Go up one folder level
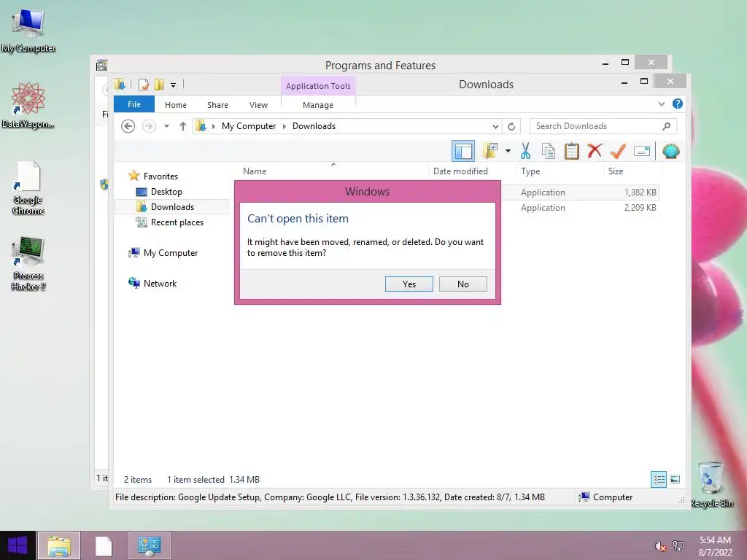 (183, 126)
